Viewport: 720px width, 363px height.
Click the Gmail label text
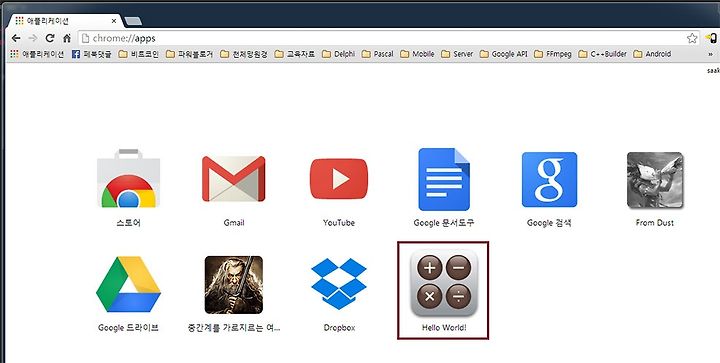pos(234,223)
